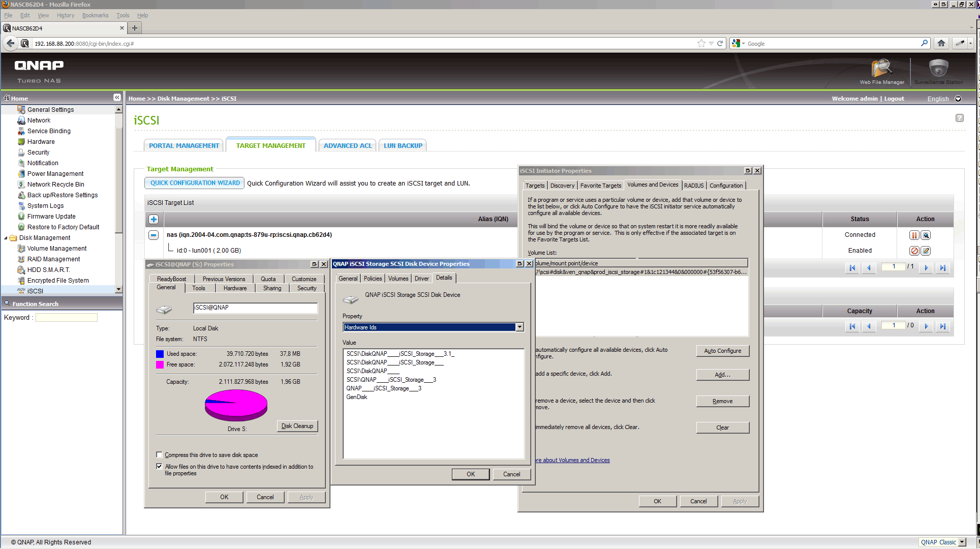This screenshot has height=549, width=980.
Task: Click the drive S pie chart
Action: [236, 405]
